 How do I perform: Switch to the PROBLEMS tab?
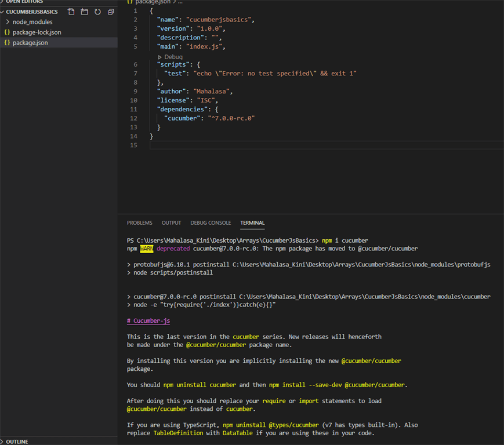[x=139, y=222]
